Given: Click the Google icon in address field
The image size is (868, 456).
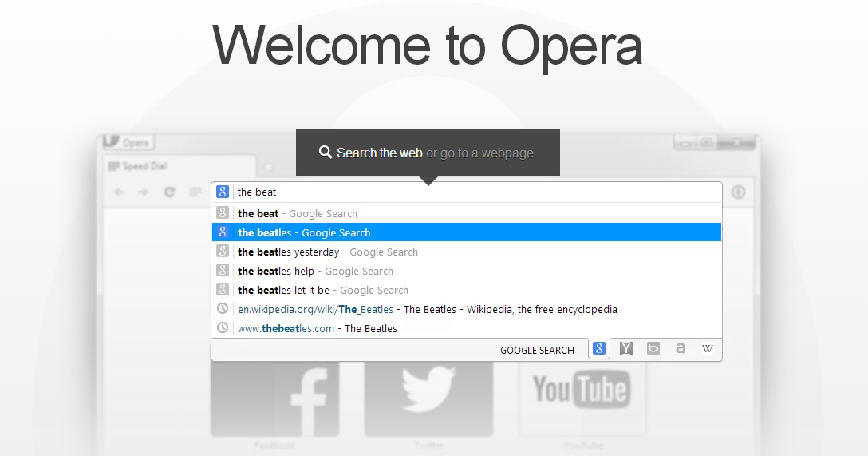Looking at the screenshot, I should pos(222,192).
